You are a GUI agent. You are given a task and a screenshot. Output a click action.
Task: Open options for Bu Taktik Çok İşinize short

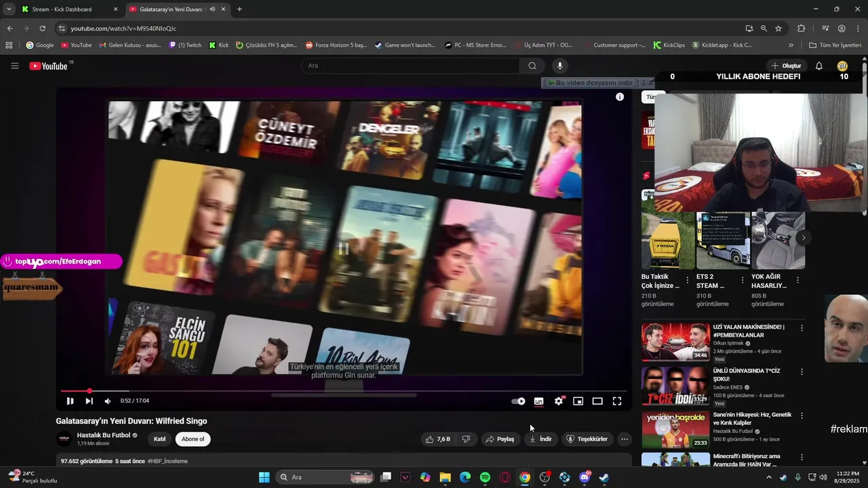tap(688, 280)
